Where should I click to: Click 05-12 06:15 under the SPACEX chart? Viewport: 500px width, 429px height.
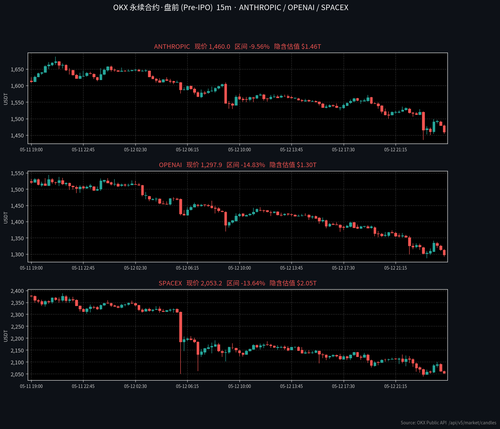pyautogui.click(x=187, y=386)
